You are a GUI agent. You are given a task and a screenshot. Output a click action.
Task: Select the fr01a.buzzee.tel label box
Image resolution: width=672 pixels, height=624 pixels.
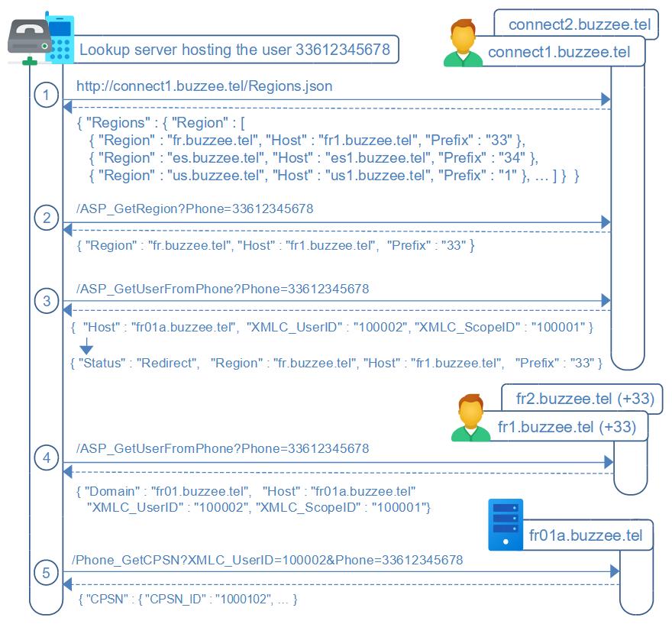click(x=586, y=535)
